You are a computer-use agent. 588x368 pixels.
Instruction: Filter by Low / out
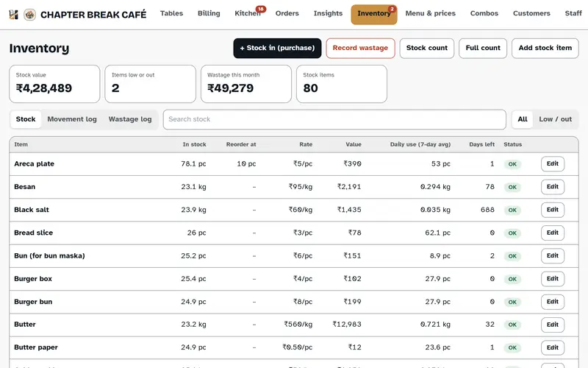[556, 119]
